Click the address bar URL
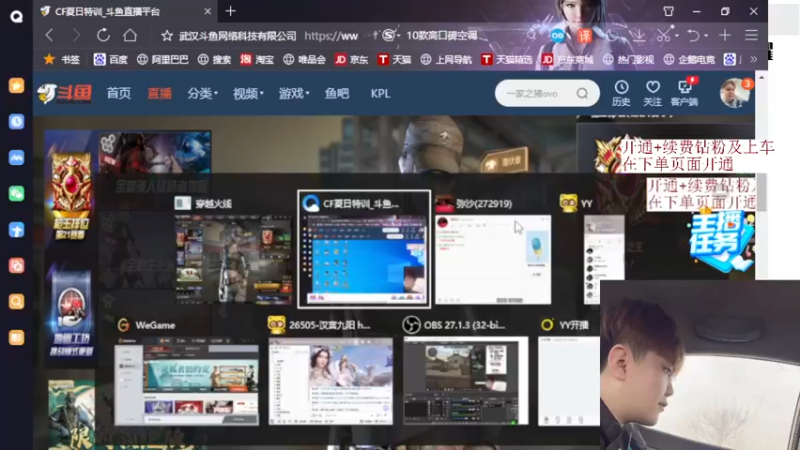Image resolution: width=800 pixels, height=450 pixels. point(331,36)
